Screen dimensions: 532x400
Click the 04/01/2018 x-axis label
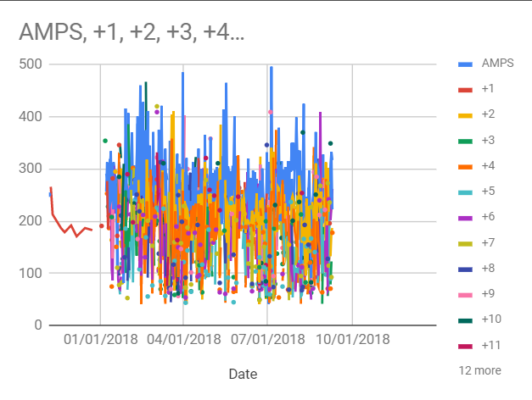pyautogui.click(x=183, y=339)
